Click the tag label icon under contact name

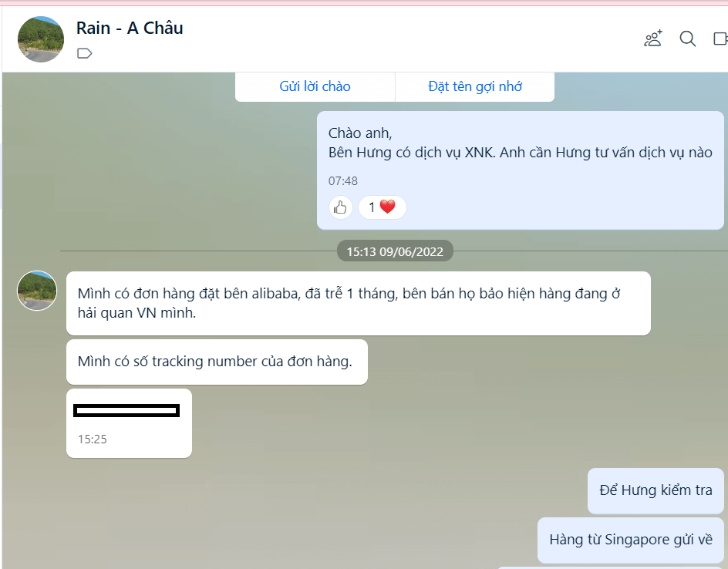[x=85, y=53]
